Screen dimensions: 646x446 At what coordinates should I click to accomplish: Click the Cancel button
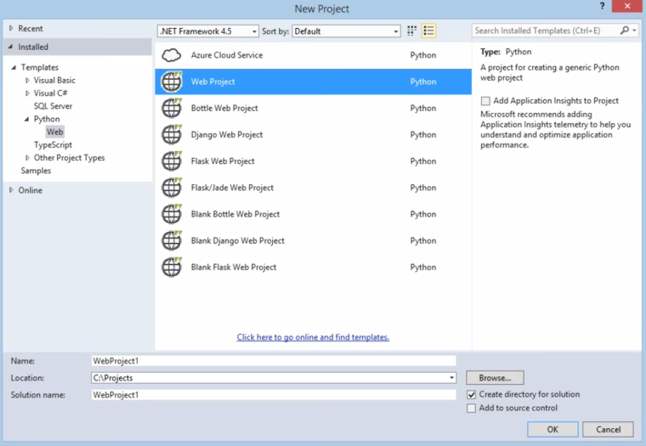[608, 430]
